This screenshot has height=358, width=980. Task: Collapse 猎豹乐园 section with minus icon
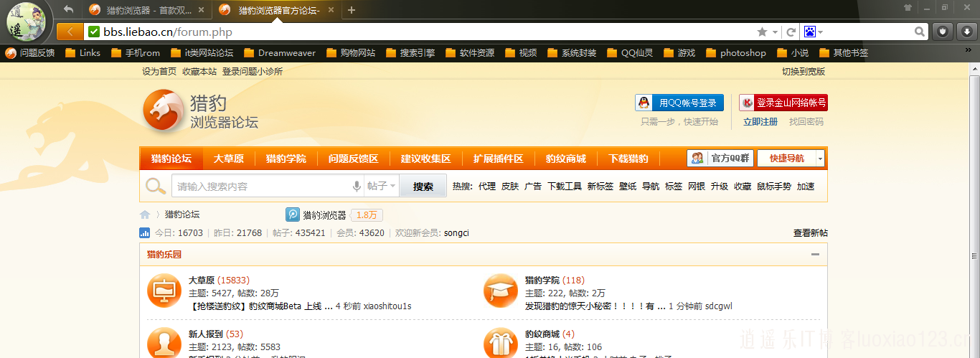click(x=815, y=255)
